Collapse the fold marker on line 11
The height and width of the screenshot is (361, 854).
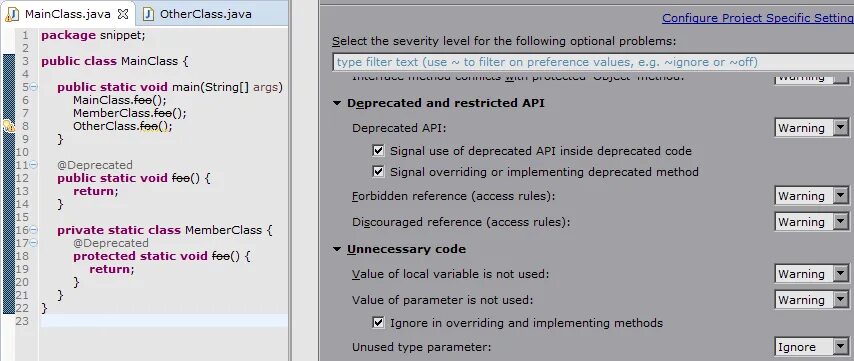[x=34, y=164]
